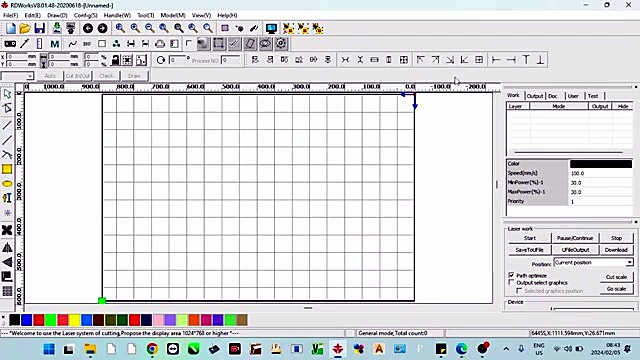Click the Open folder icon
The image size is (640, 360).
pyautogui.click(x=25, y=28)
